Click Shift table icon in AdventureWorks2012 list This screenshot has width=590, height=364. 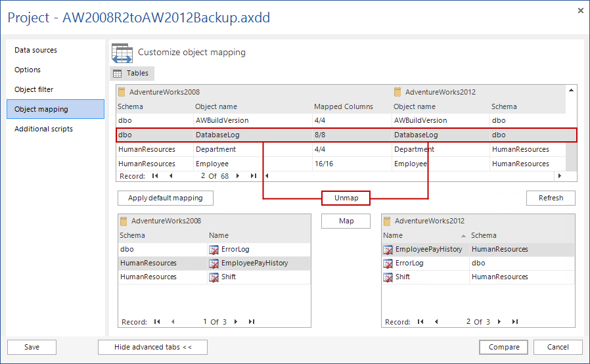(x=388, y=277)
